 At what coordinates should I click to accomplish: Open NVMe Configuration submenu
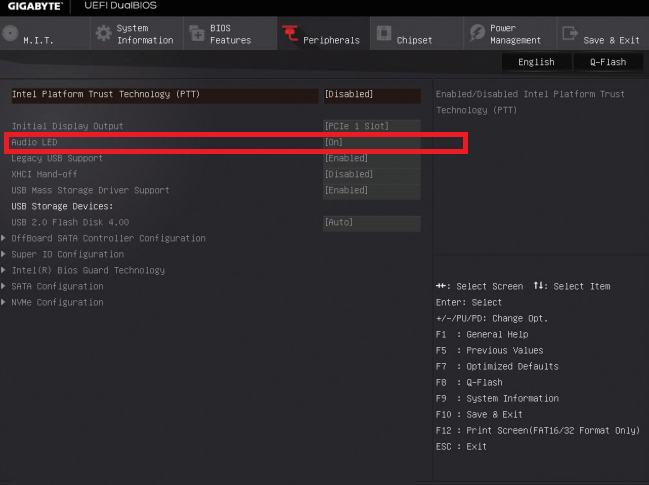tap(57, 303)
